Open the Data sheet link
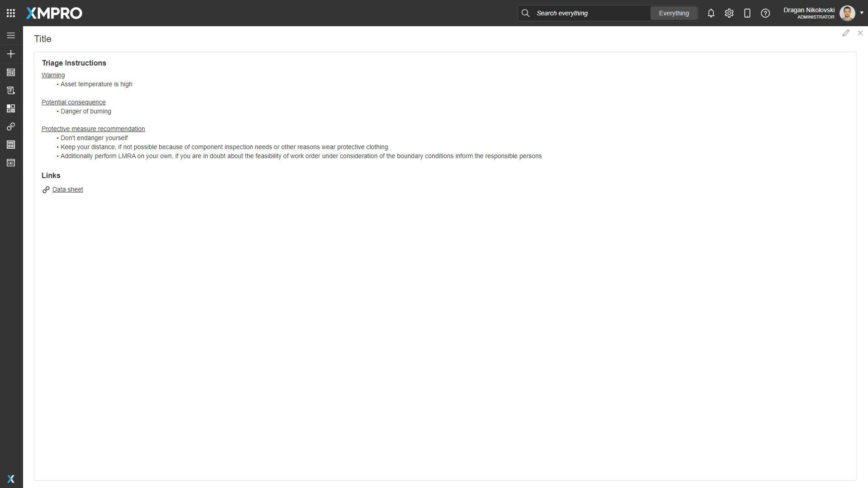The image size is (868, 488). coord(68,189)
